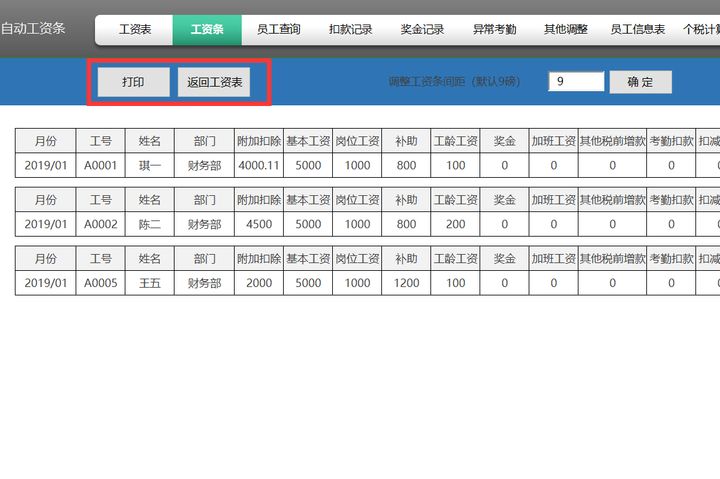Click the 奖金 header in the A0001 slip
720x479 pixels.
(505, 141)
